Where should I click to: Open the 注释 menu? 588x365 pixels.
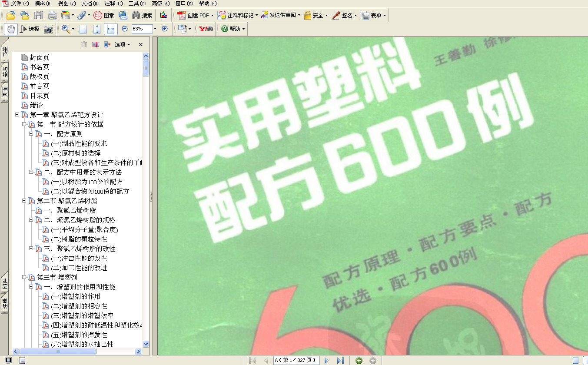[x=113, y=3]
